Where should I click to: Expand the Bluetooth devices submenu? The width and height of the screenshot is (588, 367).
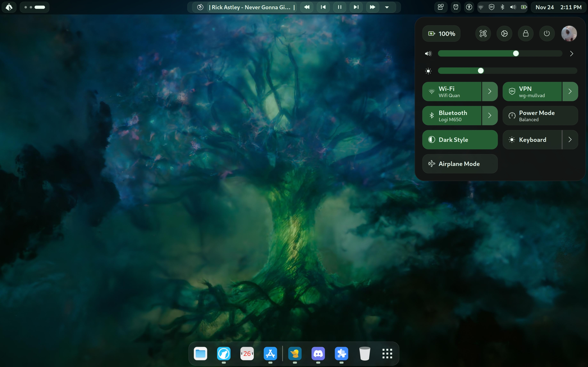(490, 115)
